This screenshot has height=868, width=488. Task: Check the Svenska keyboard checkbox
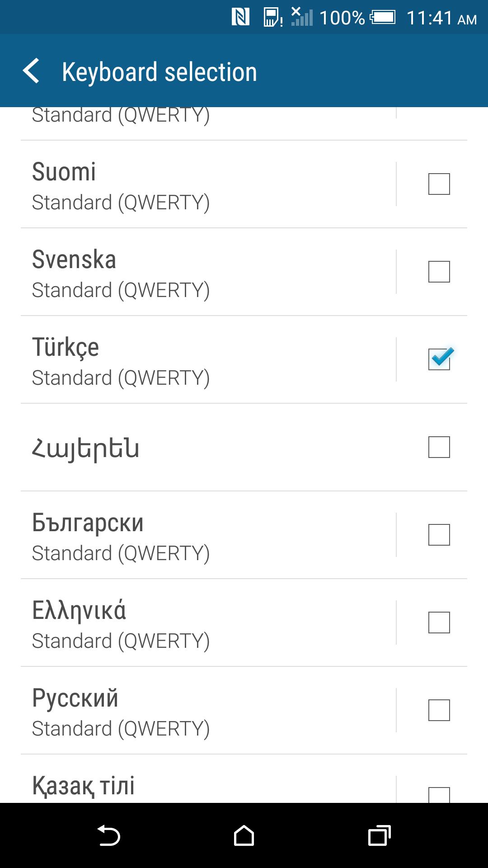point(439,272)
